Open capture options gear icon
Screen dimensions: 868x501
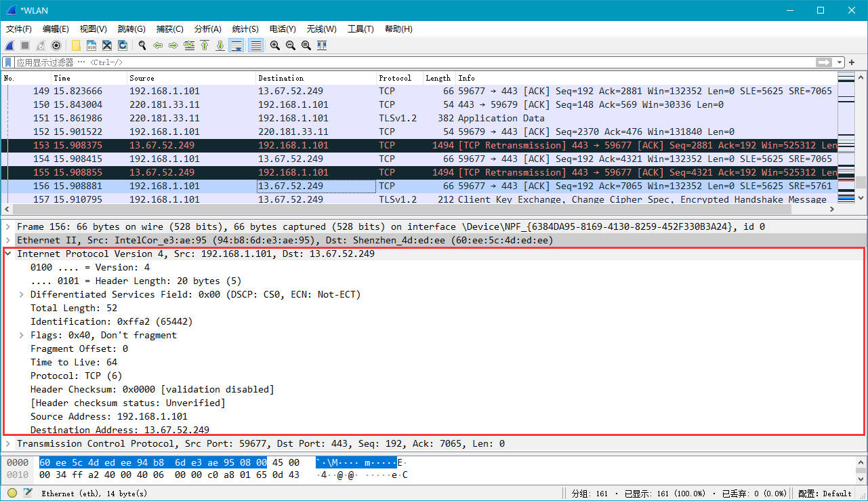(x=56, y=45)
